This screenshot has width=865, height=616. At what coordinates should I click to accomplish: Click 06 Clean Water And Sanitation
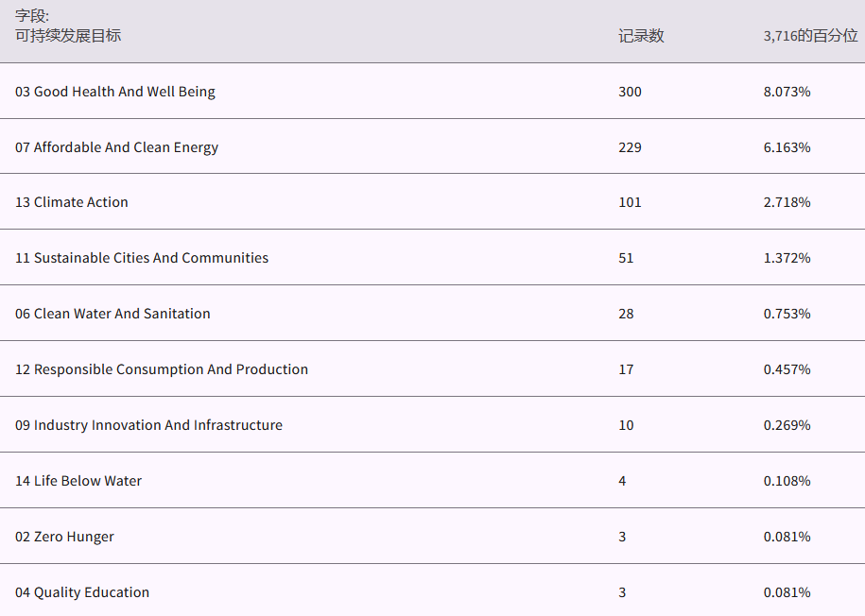112,314
